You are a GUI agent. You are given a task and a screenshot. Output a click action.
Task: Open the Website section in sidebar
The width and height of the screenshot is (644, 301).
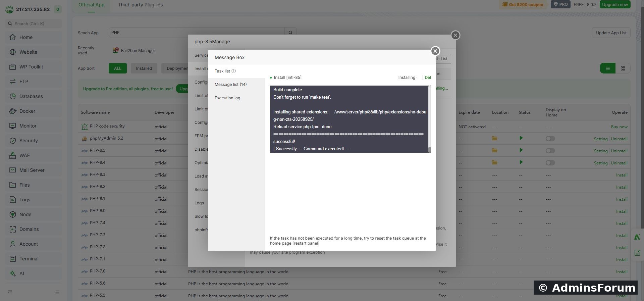(34, 52)
